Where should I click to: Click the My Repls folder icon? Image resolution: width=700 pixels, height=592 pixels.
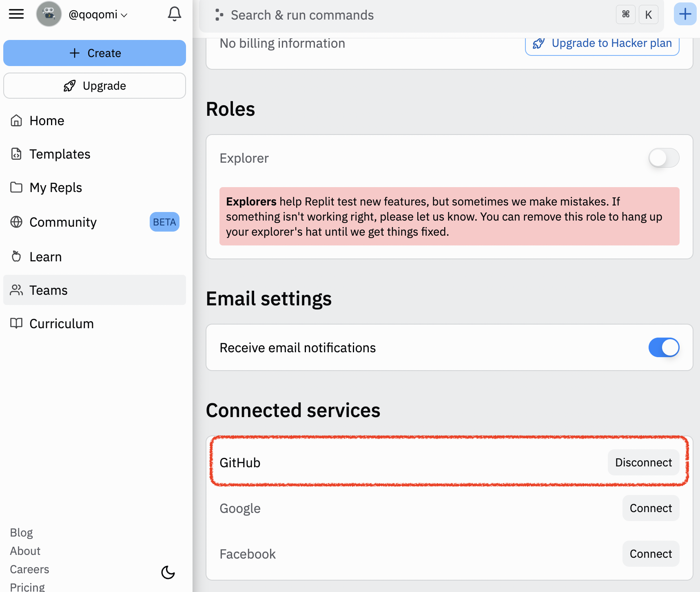(16, 187)
